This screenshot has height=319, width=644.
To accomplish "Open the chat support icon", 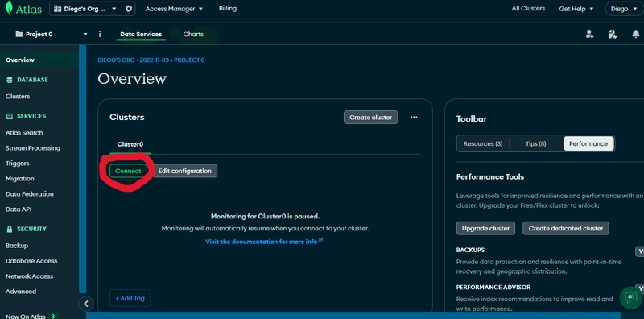I will (x=630, y=297).
